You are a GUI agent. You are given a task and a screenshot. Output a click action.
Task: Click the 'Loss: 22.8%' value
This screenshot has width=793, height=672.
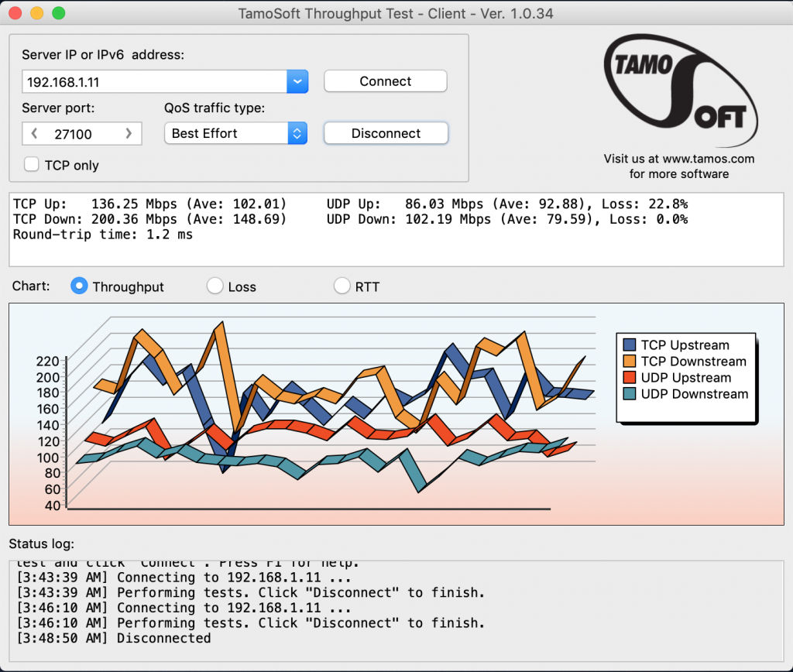coord(645,204)
